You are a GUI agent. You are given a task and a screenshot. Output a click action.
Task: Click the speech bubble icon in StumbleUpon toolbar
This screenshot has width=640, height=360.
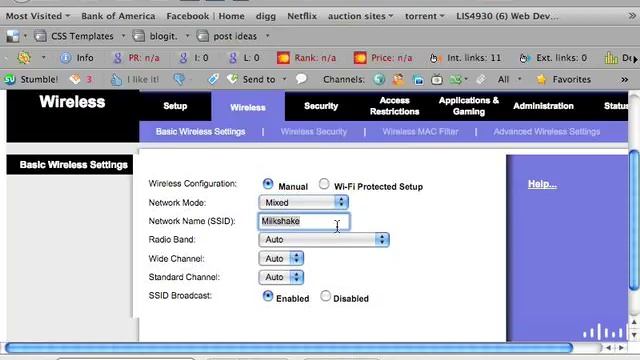click(x=301, y=79)
